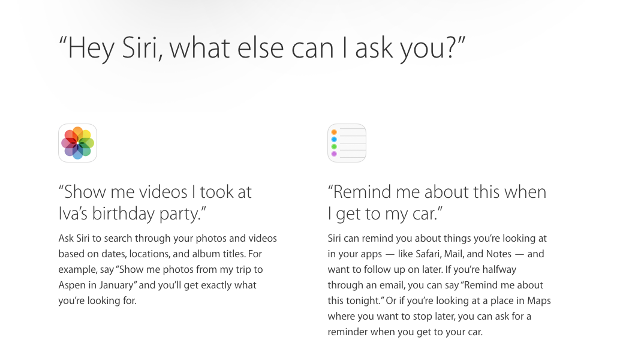Viewport: 620px width, 364px height.
Task: Click the Photos app pinwheel icon
Action: click(77, 143)
